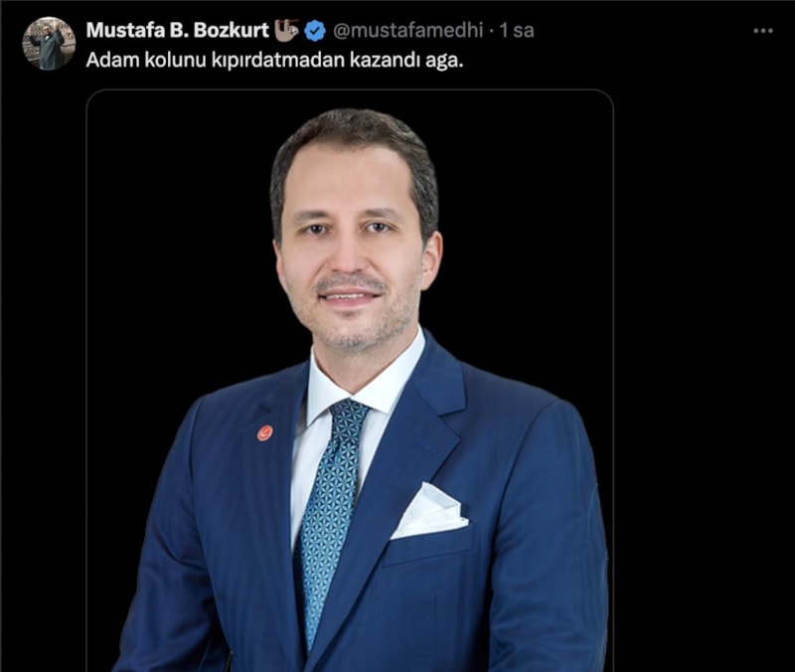Click the white pocket square in photo

[x=430, y=511]
